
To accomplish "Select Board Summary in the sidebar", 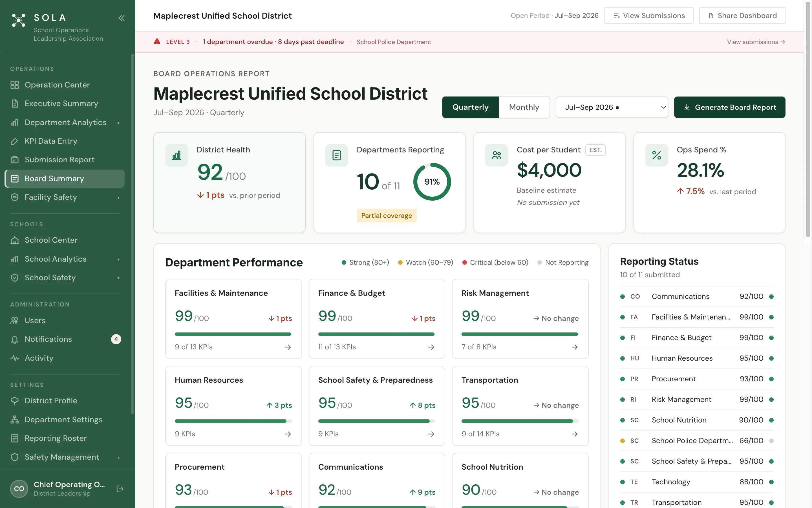I will [x=65, y=178].
